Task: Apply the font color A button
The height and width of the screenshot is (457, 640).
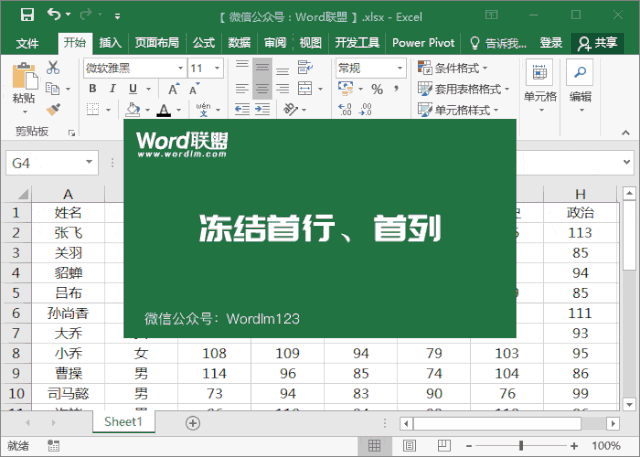Action: (x=164, y=109)
